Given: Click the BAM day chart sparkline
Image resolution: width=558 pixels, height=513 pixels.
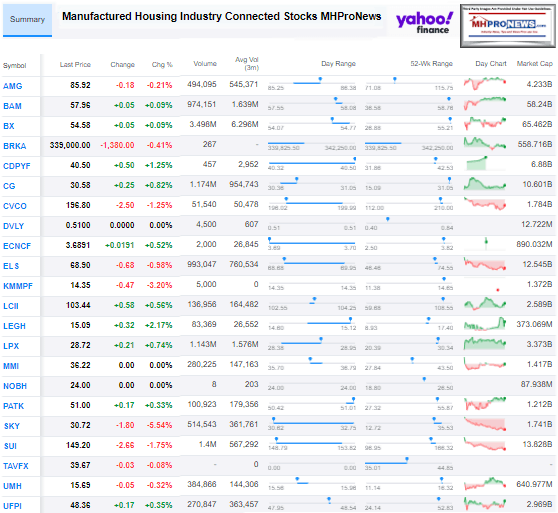Looking at the screenshot, I should pyautogui.click(x=485, y=104).
